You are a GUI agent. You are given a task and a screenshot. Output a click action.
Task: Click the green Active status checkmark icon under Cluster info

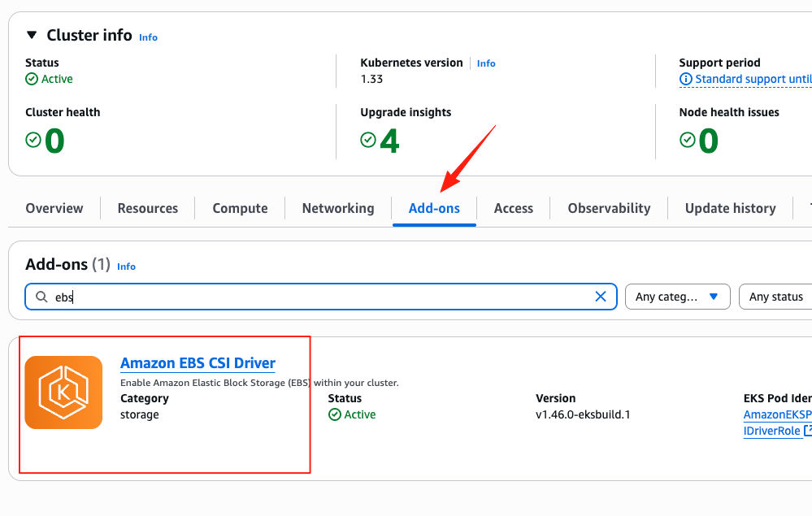pos(32,79)
